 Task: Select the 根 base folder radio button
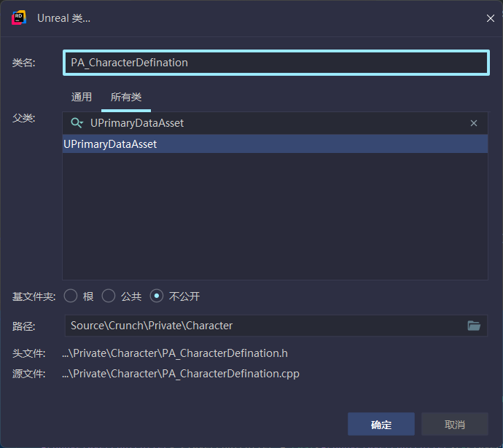click(x=71, y=296)
